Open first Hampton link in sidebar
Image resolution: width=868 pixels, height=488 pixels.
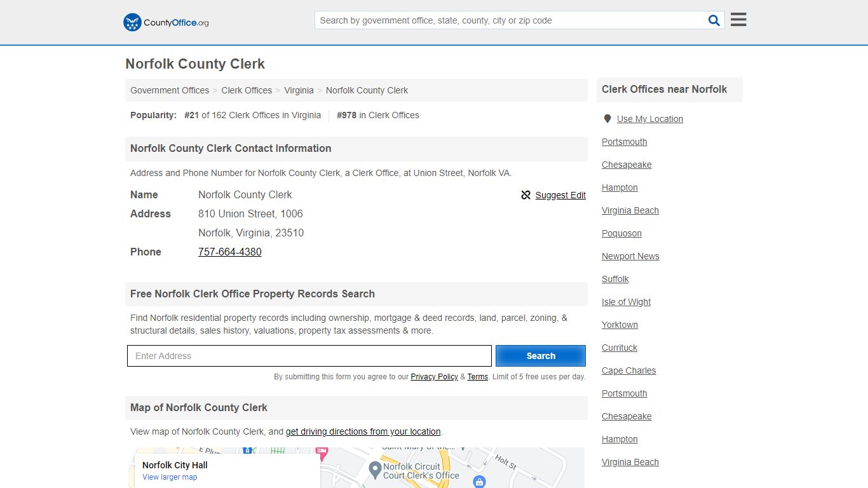620,187
